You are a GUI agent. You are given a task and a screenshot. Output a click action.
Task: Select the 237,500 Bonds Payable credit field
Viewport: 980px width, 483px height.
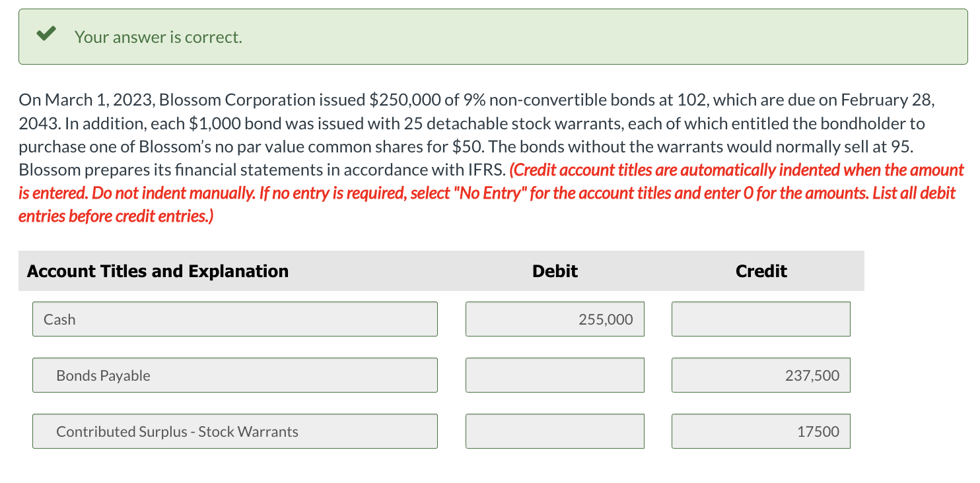760,375
